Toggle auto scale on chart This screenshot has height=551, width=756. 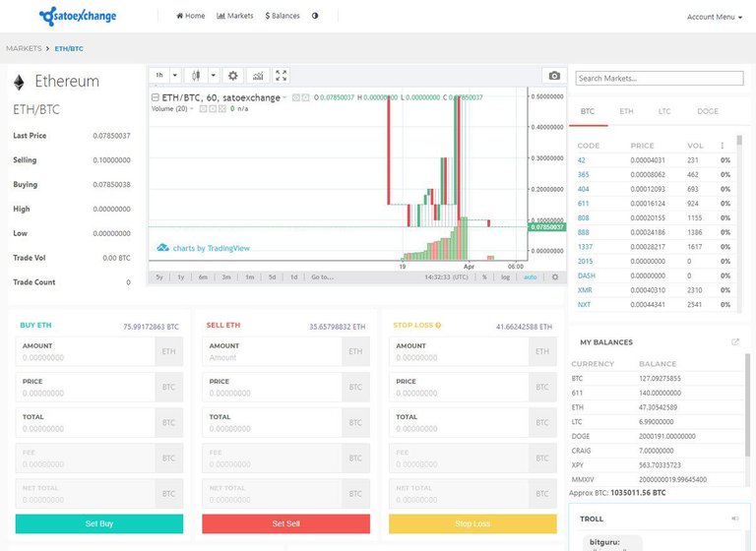(530, 277)
